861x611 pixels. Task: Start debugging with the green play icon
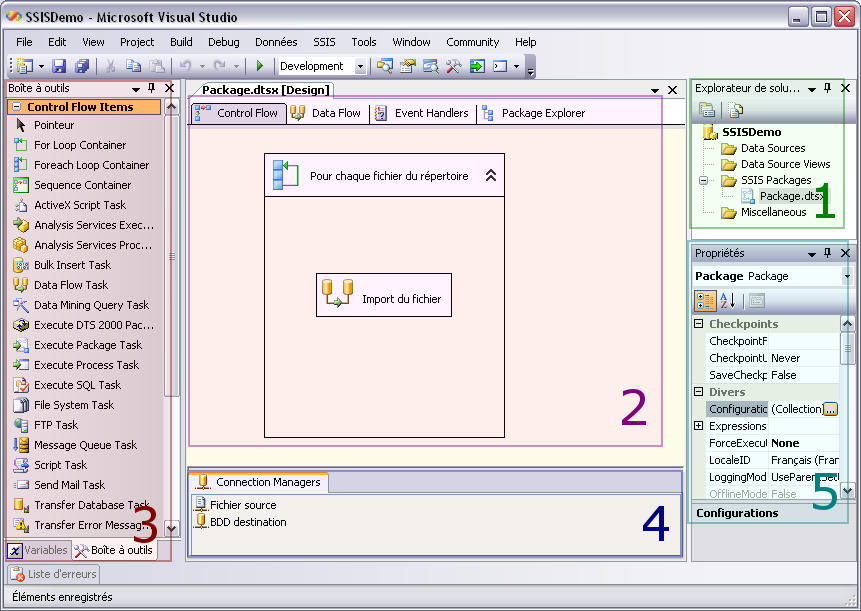pos(260,66)
